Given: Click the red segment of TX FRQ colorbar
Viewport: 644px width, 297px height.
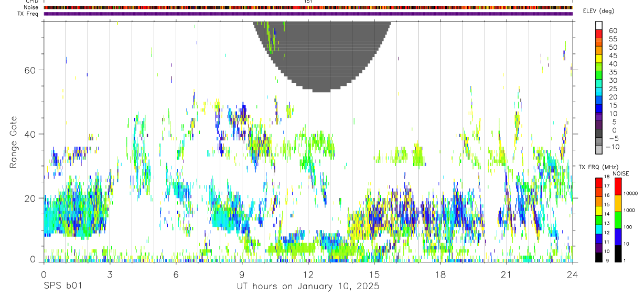Looking at the screenshot, I should pos(599,182).
